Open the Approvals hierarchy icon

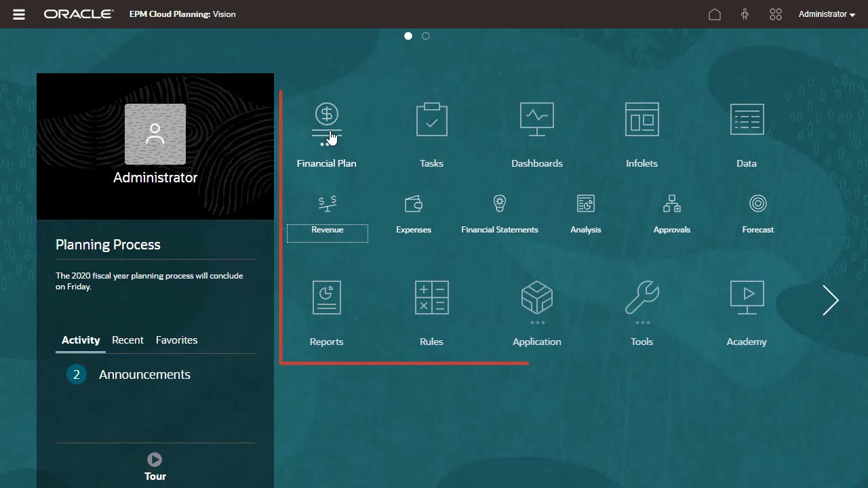(x=672, y=203)
